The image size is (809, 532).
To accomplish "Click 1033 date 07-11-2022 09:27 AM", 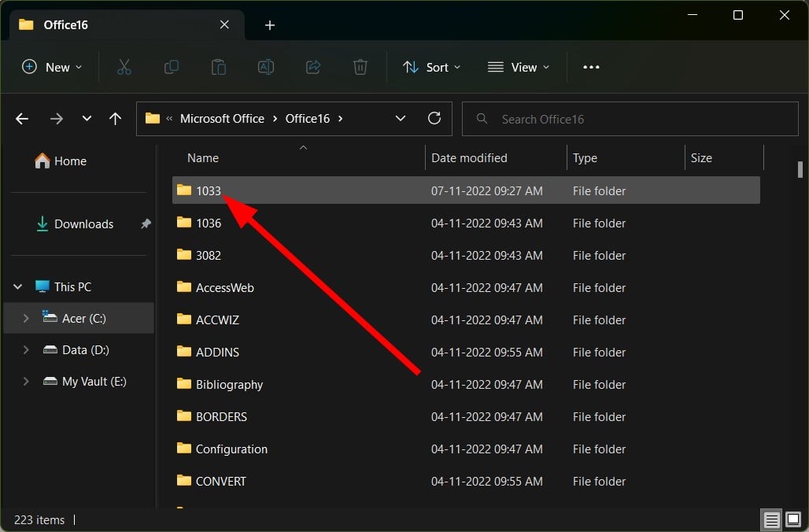I will coord(486,191).
